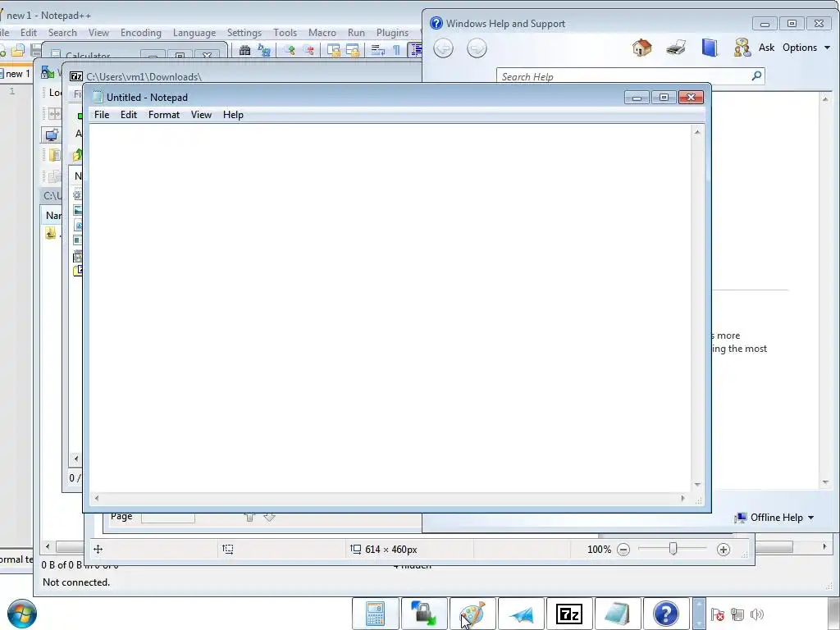
Task: Click Help and Support Back arrow
Action: click(443, 48)
